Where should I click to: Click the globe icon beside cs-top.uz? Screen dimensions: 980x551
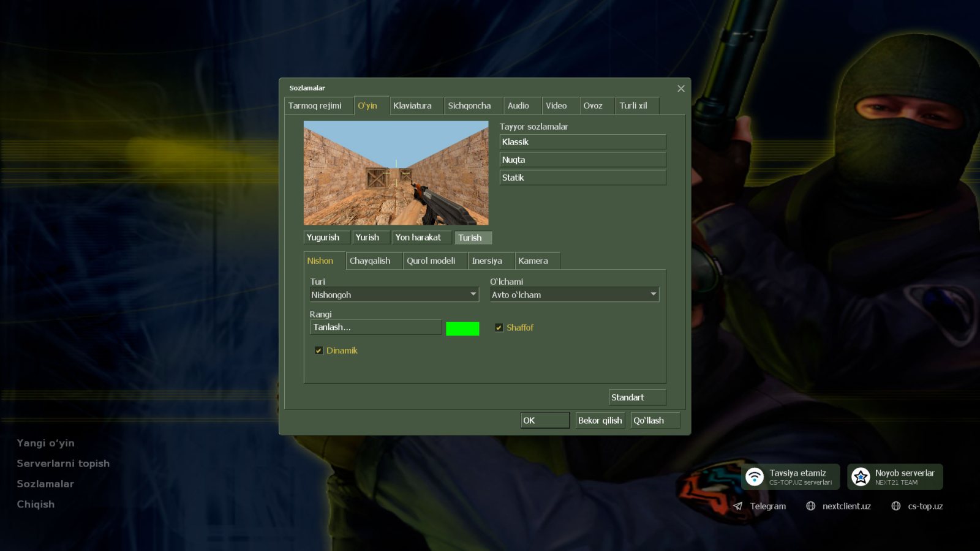tap(895, 506)
